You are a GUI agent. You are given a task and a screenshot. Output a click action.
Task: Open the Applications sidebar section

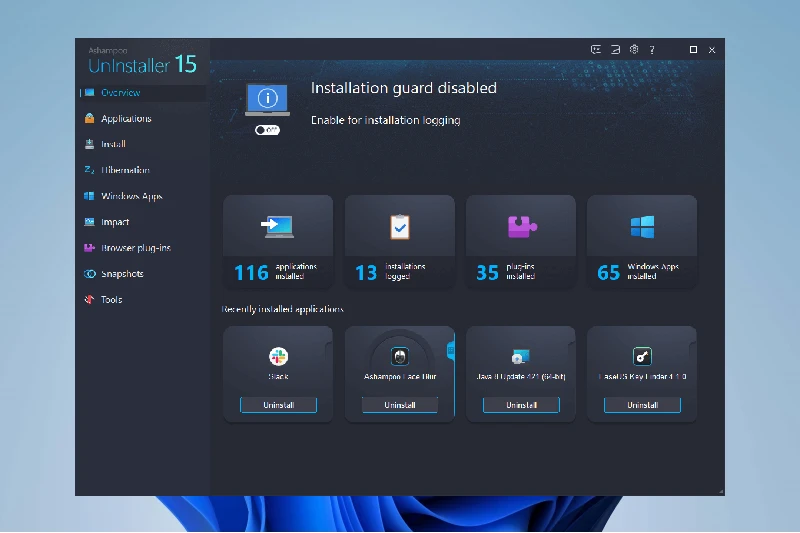[x=126, y=118]
